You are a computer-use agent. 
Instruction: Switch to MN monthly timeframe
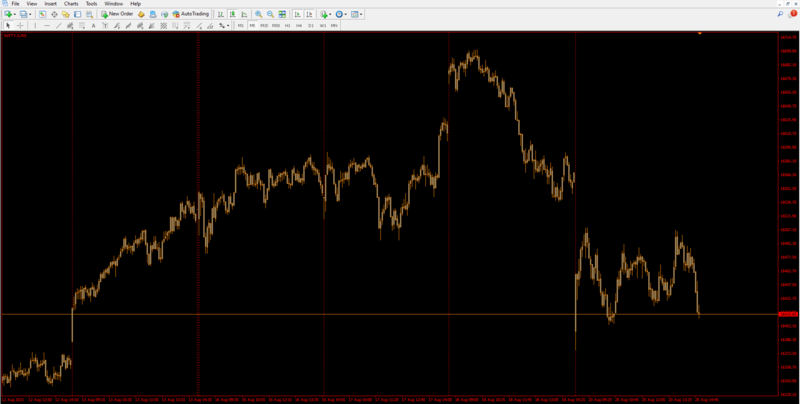pos(334,26)
